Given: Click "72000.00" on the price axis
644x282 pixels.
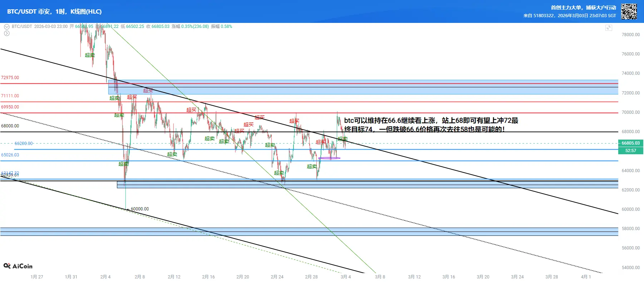Looking at the screenshot, I should (631, 93).
